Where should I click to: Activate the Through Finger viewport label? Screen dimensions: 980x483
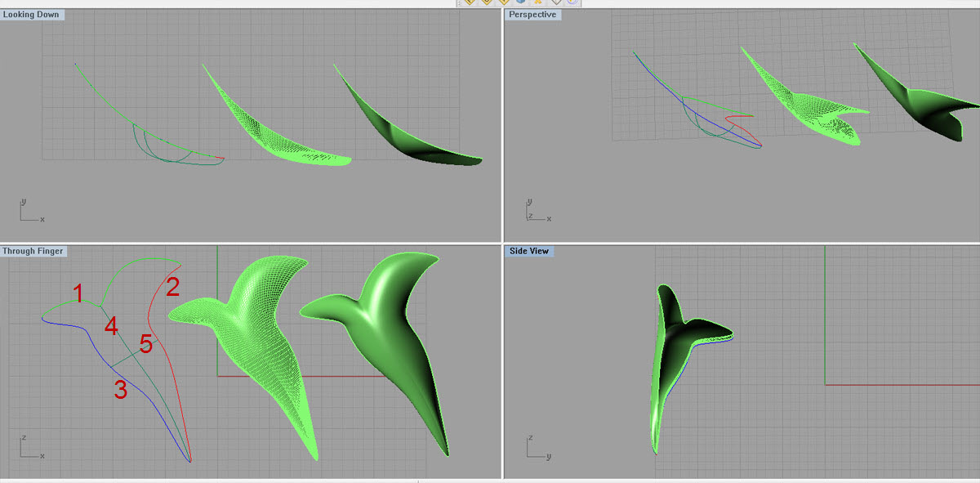click(33, 251)
